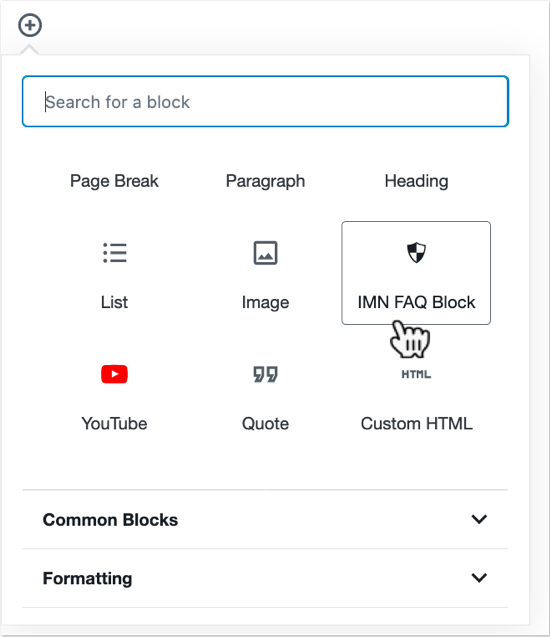The width and height of the screenshot is (550, 637).
Task: Open the Common Blocks section title
Action: coord(110,520)
